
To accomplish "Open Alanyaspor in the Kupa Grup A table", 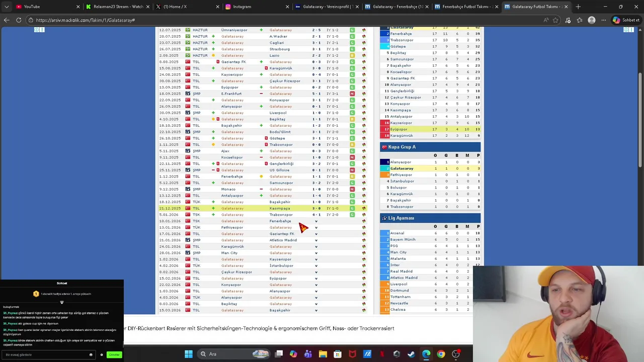I will pos(400,162).
